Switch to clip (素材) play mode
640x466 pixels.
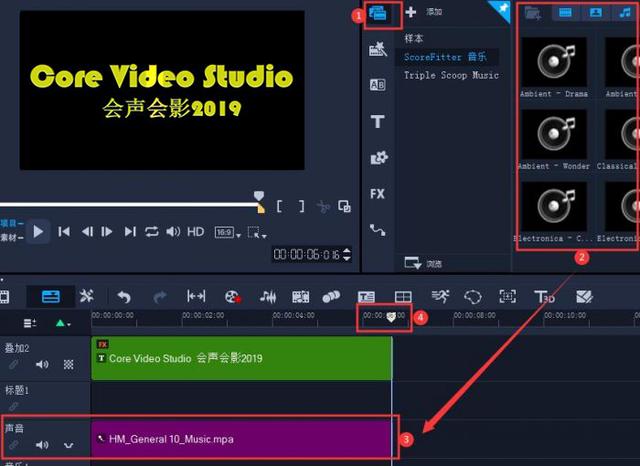point(11,237)
